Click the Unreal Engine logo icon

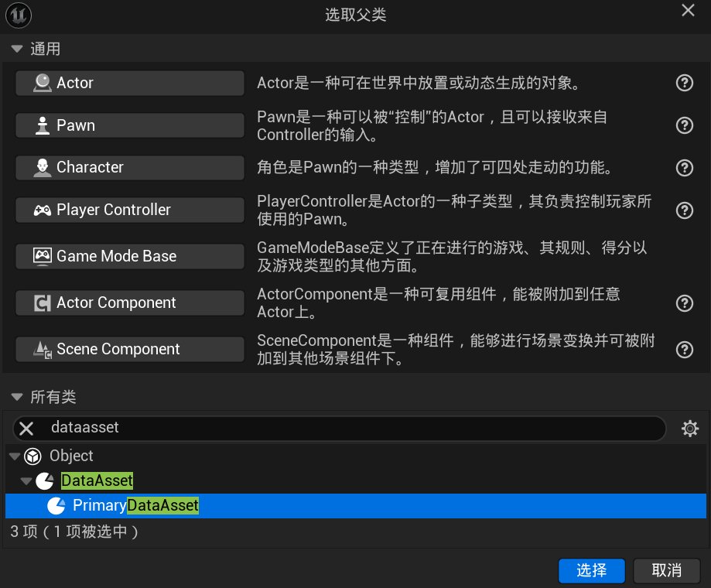[19, 15]
